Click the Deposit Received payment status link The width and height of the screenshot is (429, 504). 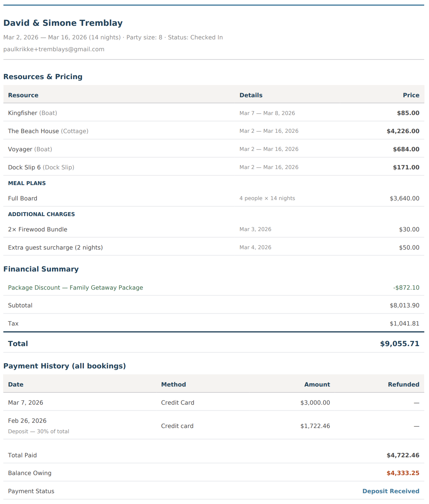(x=391, y=491)
